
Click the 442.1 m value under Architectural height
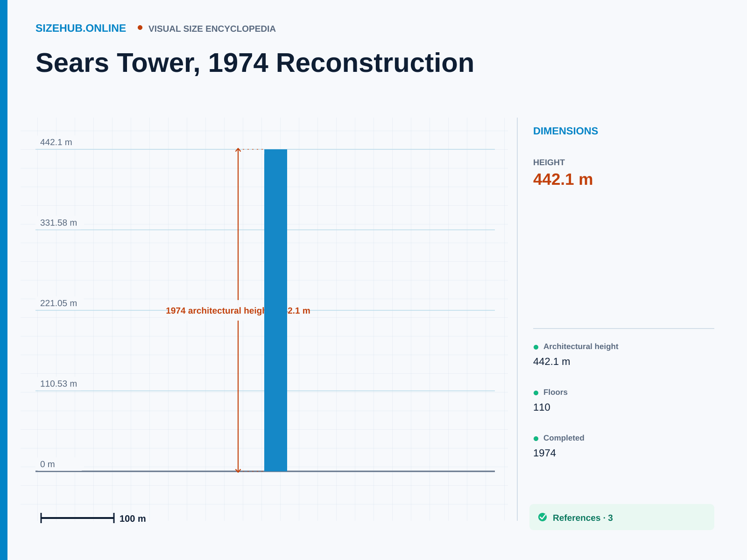[551, 362]
